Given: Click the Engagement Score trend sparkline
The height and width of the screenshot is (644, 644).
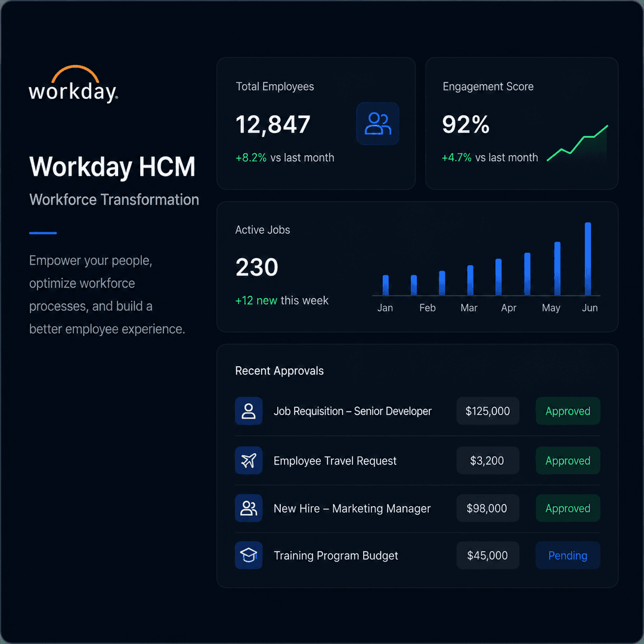Looking at the screenshot, I should click(x=577, y=143).
